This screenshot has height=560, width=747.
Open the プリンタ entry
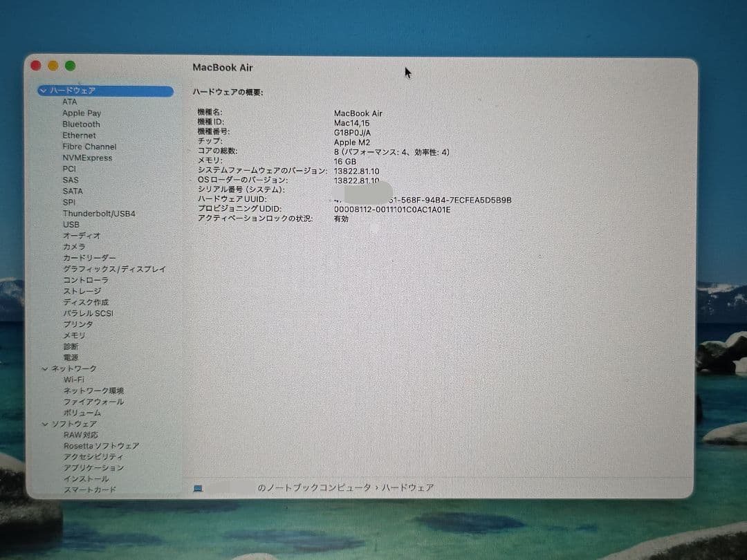78,324
